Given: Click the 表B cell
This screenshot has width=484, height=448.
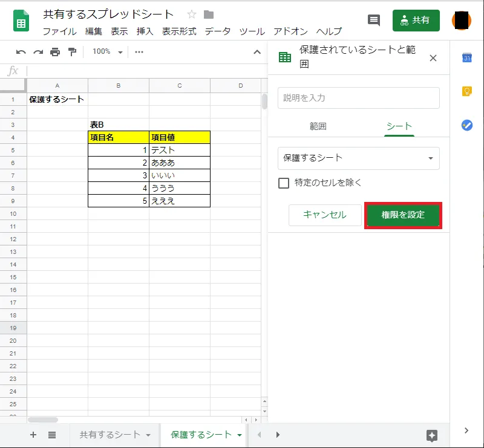Looking at the screenshot, I should (119, 125).
